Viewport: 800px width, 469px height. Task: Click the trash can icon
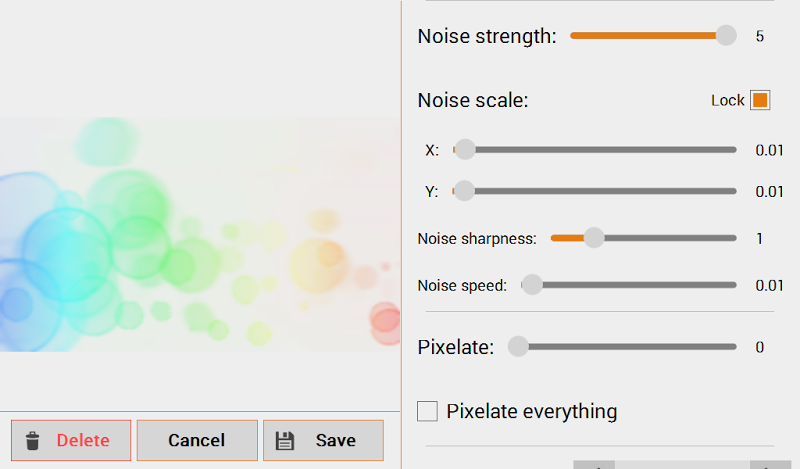pyautogui.click(x=33, y=441)
